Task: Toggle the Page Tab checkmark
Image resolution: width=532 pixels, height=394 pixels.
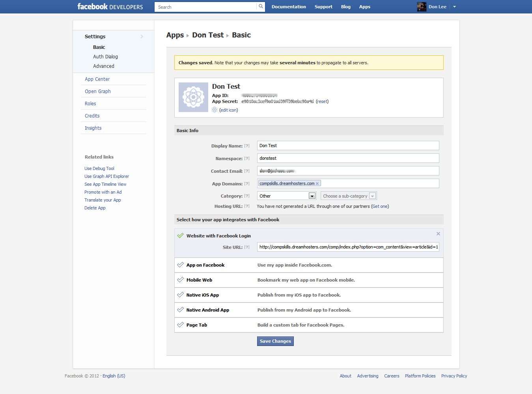Action: pos(180,325)
